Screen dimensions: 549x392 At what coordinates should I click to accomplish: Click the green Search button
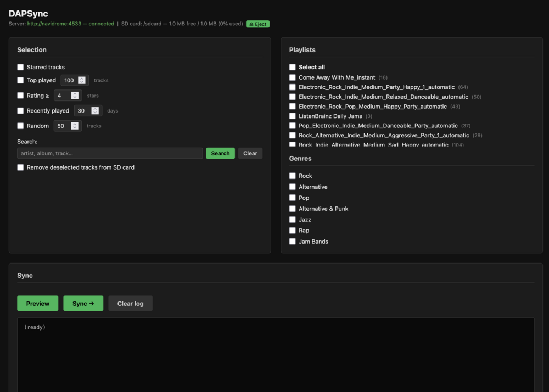click(x=220, y=153)
